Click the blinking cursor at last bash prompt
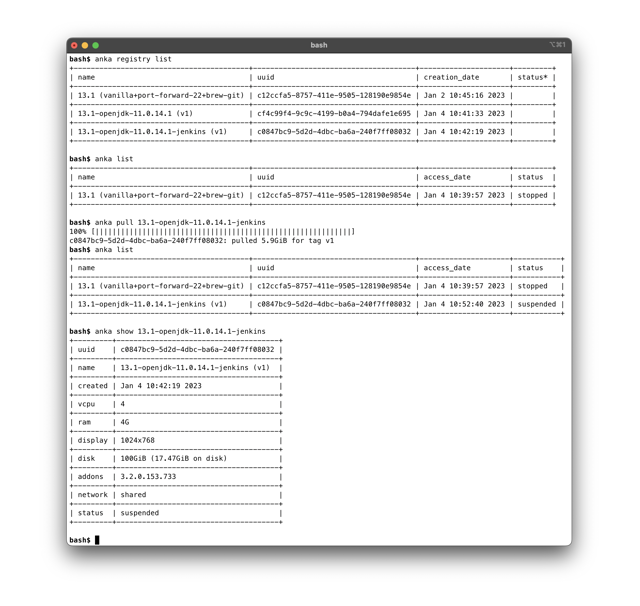This screenshot has width=640, height=606. [x=97, y=540]
